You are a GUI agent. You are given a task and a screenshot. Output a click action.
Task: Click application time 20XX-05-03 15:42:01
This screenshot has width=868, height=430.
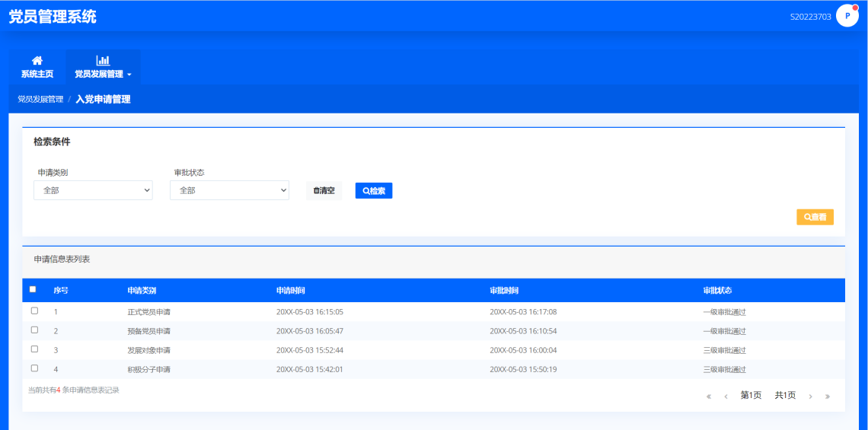[x=310, y=369]
